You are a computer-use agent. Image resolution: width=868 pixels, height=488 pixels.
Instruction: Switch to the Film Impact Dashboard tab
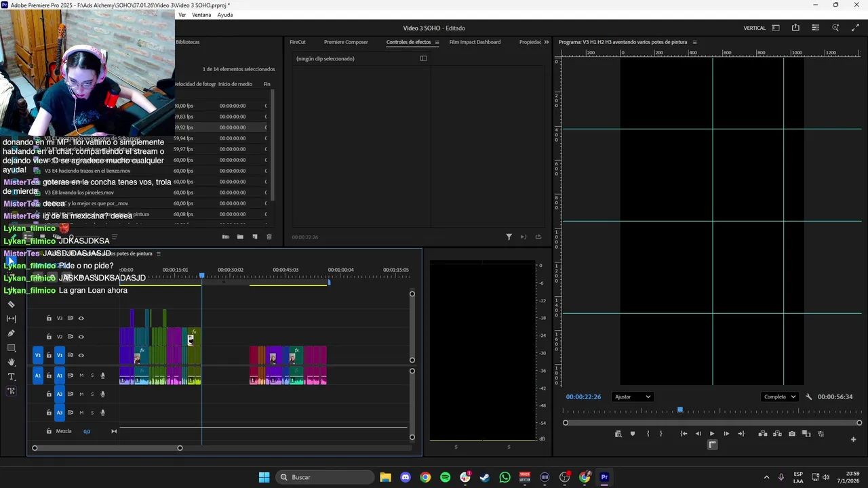coord(475,42)
